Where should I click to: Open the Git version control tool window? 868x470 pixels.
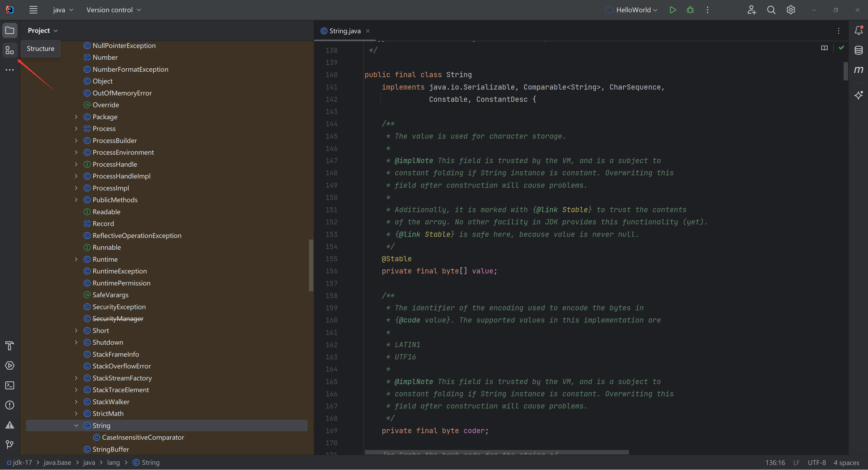10,444
